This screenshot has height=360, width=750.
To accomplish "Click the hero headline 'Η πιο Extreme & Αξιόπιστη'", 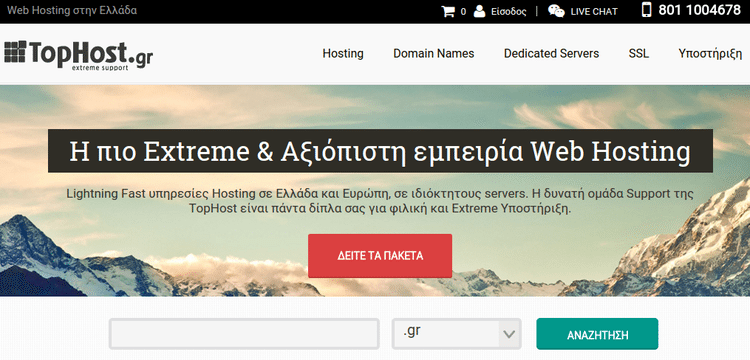I will (x=380, y=151).
